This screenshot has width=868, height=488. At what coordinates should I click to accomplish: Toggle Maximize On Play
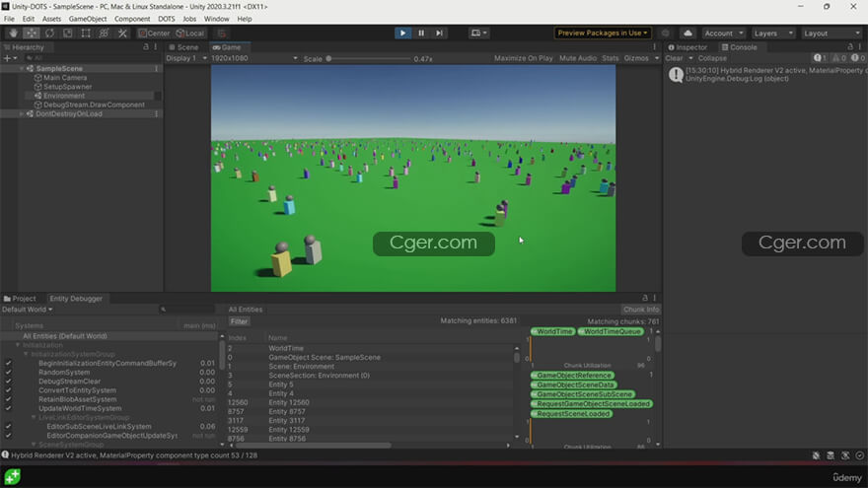point(523,58)
